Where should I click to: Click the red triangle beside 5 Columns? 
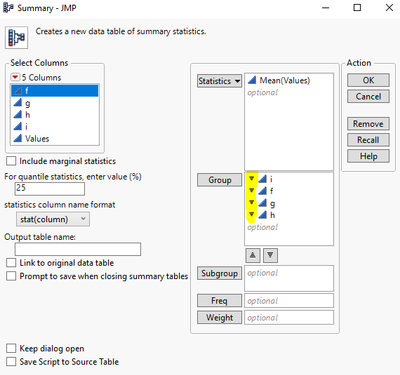(x=15, y=78)
